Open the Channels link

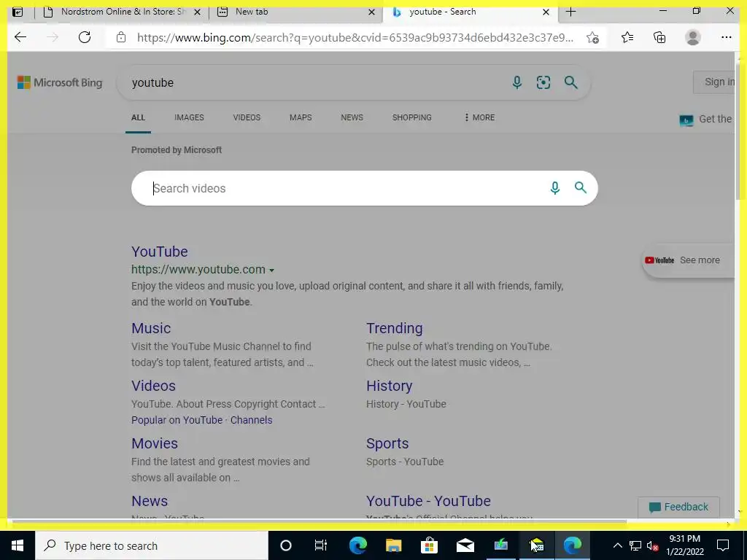tap(252, 420)
